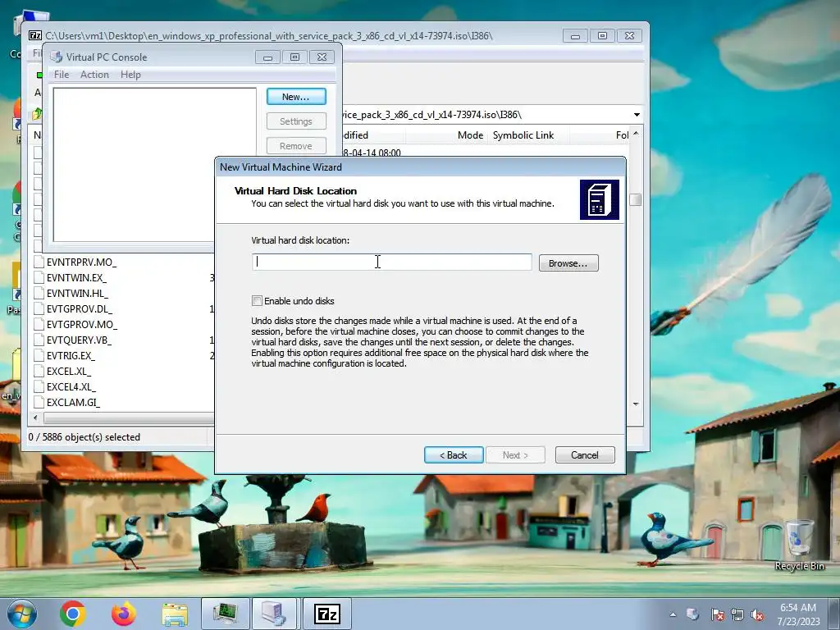The height and width of the screenshot is (630, 840).
Task: Click the Virtual PC Console title bar icon
Action: (x=57, y=57)
